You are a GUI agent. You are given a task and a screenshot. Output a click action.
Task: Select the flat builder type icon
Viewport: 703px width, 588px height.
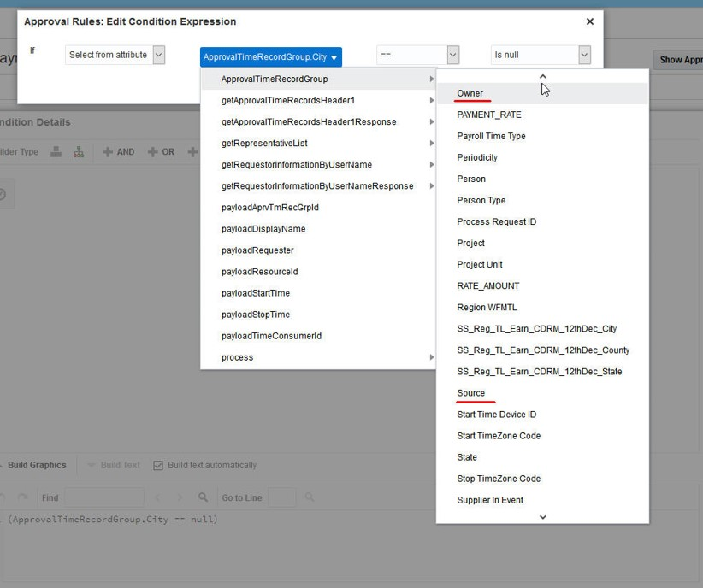point(56,152)
